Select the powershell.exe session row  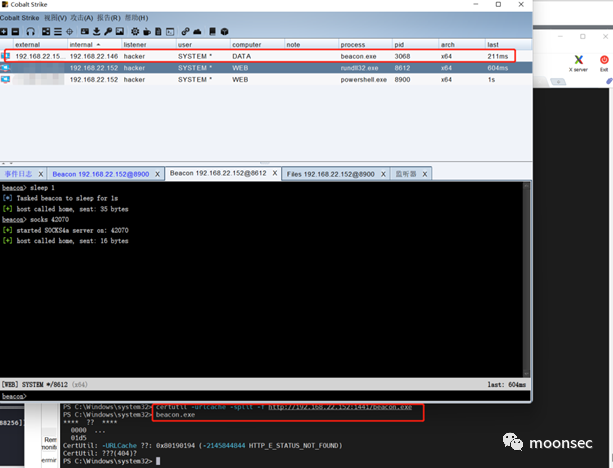tap(266, 79)
